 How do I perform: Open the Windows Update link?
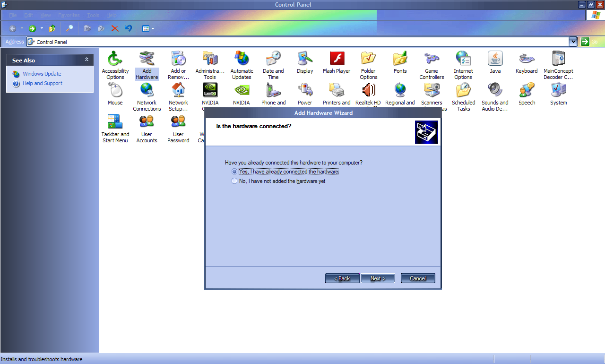click(43, 74)
